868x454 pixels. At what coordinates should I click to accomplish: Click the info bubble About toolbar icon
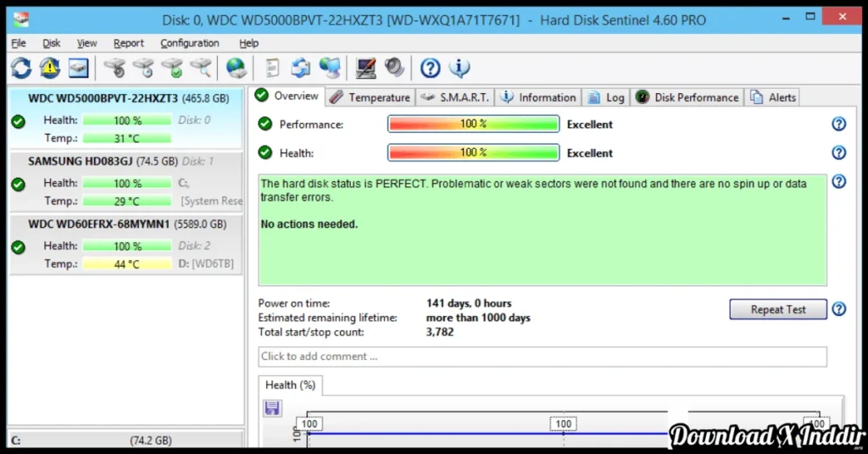[x=459, y=68]
